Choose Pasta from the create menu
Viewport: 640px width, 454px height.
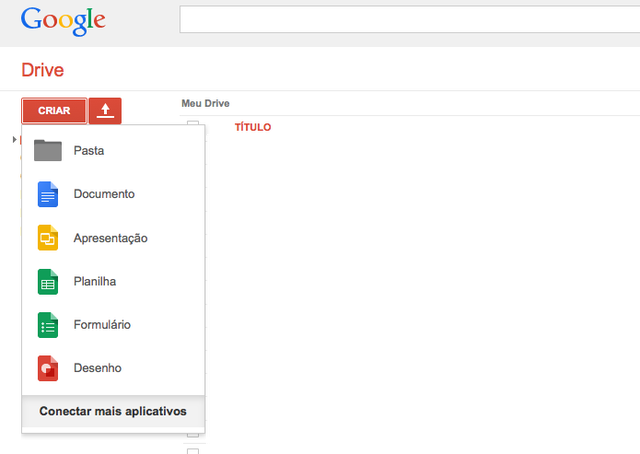(113, 151)
